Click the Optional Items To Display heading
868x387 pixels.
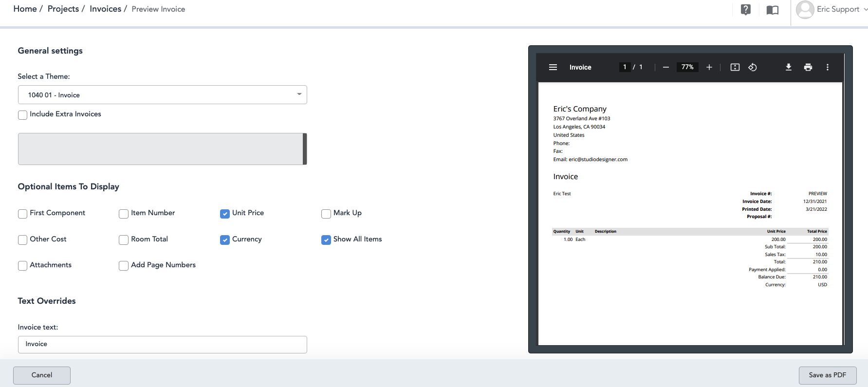[x=69, y=187]
